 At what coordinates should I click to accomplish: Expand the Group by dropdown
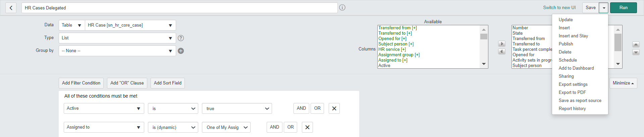click(117, 51)
